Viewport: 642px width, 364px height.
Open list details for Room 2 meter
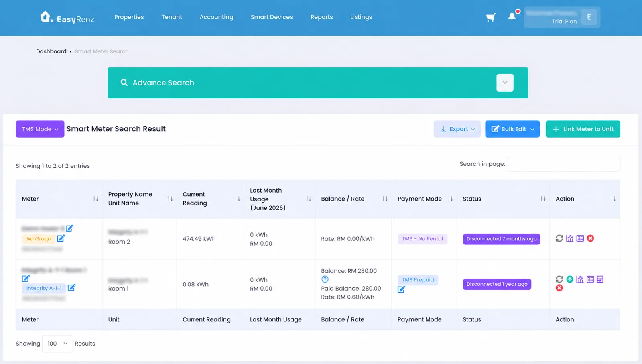(x=580, y=238)
